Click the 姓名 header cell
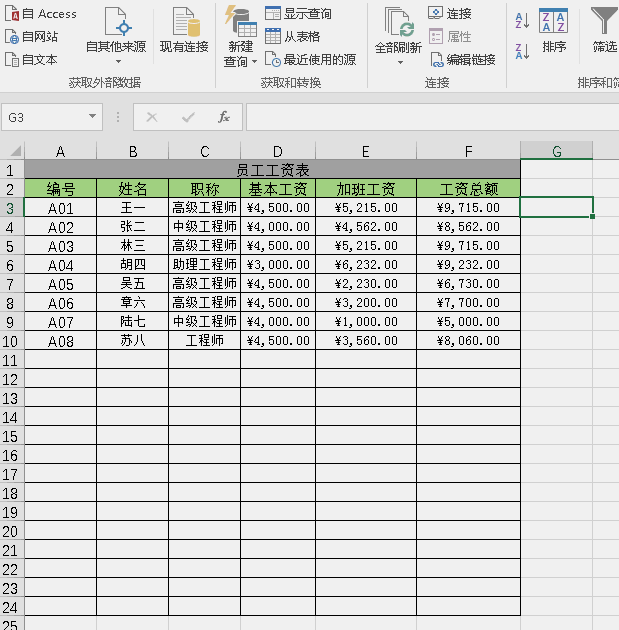This screenshot has width=619, height=630. pos(133,188)
